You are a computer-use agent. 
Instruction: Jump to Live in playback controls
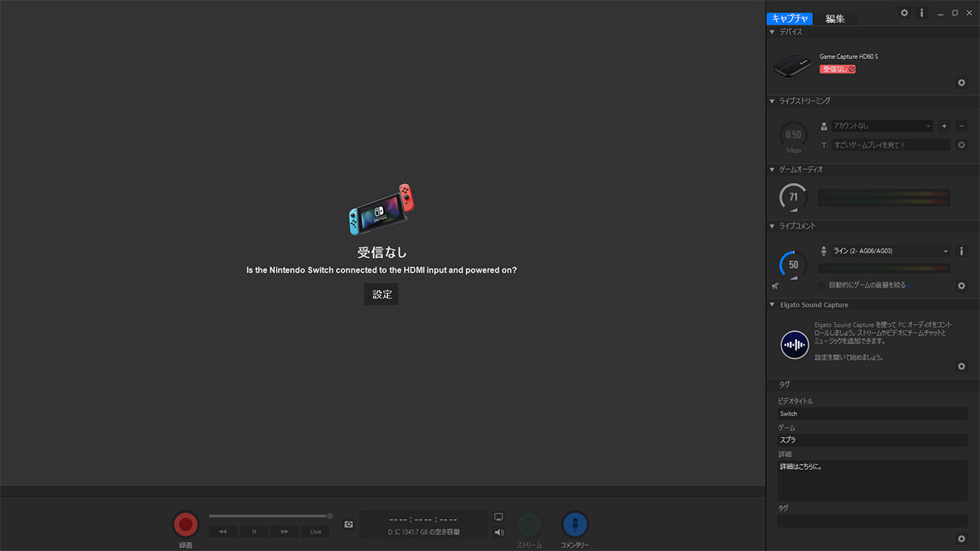pos(315,531)
